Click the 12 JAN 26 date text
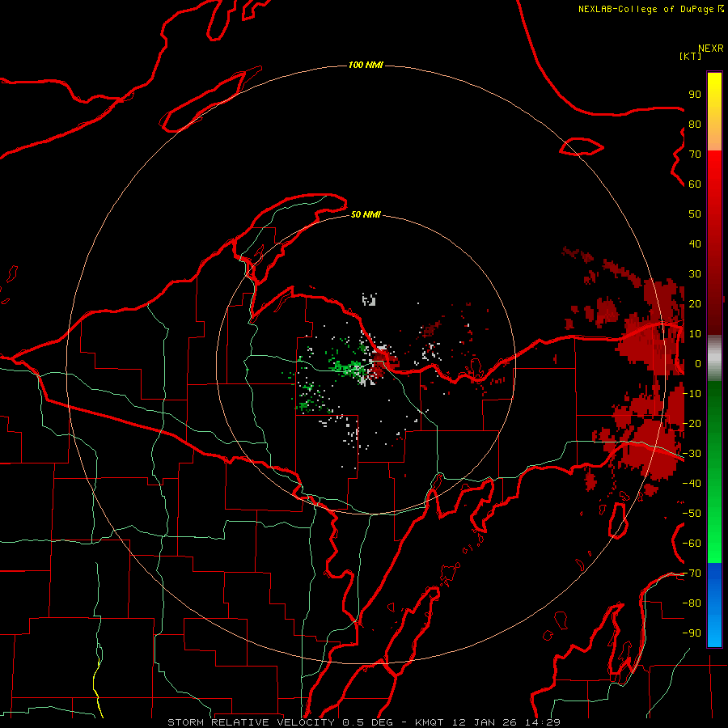728x728 pixels. tap(485, 722)
